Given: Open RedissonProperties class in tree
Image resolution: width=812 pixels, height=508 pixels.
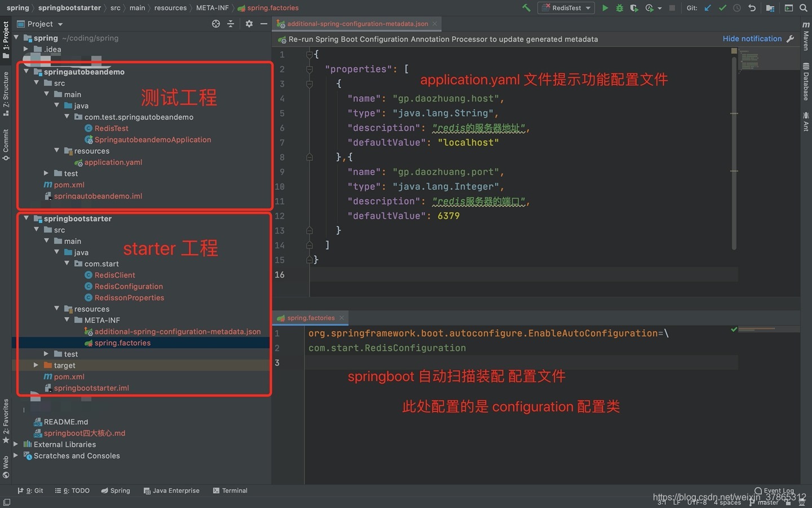Looking at the screenshot, I should click(x=129, y=297).
